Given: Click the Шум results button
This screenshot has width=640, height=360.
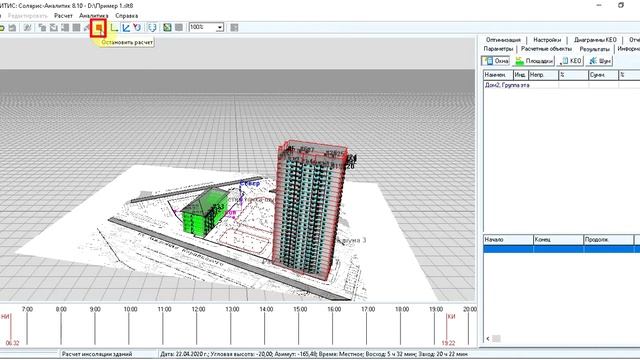Looking at the screenshot, I should coord(600,61).
